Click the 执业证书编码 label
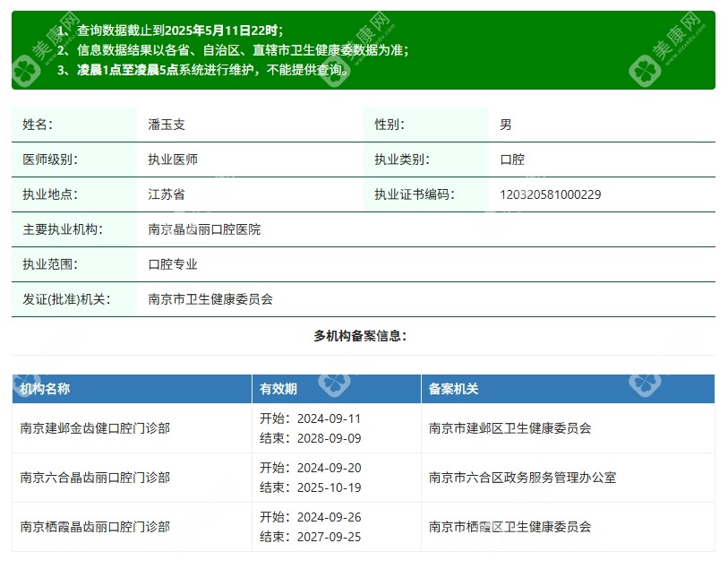The width and height of the screenshot is (728, 569). (x=415, y=194)
